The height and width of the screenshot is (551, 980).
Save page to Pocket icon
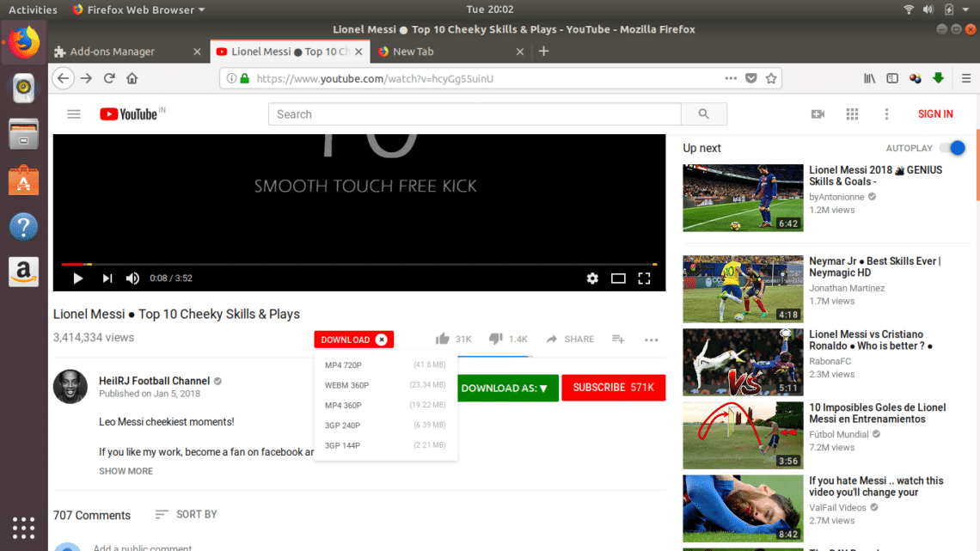coord(751,79)
